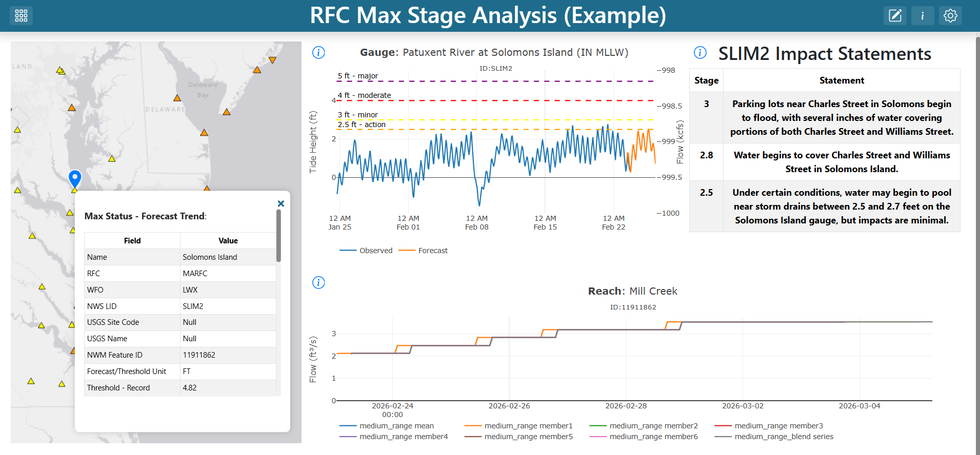Screen dimensions: 980x455
Task: Click info icon beside Gauge chart title
Action: pyautogui.click(x=318, y=52)
